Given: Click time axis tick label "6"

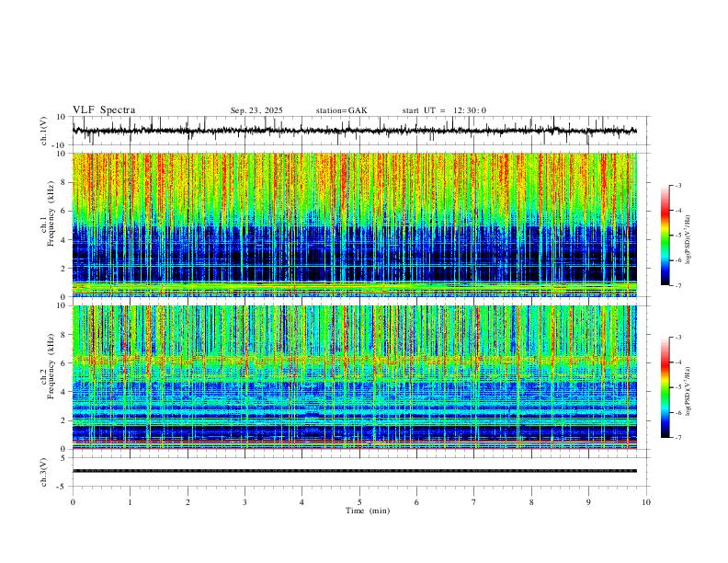Looking at the screenshot, I should pyautogui.click(x=416, y=502).
